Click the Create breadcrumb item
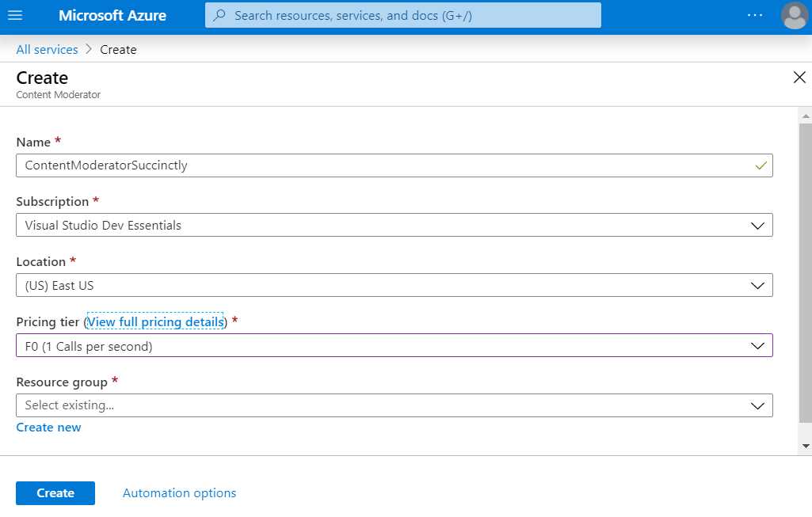 pos(117,49)
